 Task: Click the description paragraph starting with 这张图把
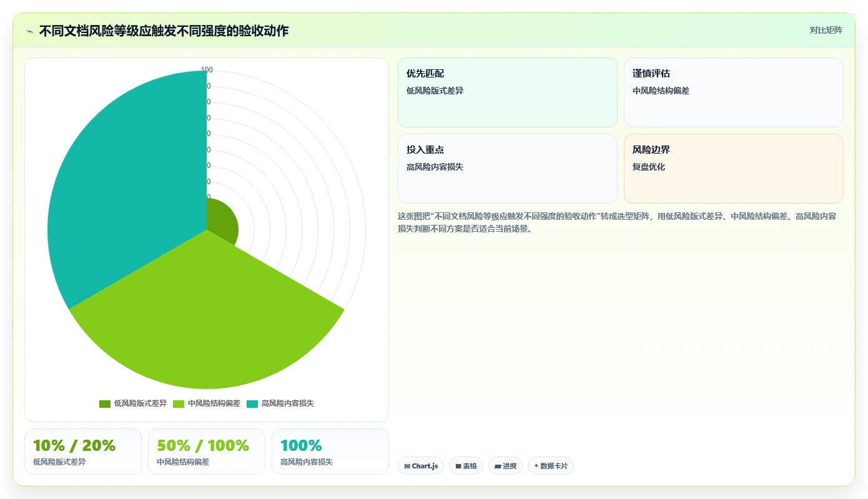[617, 222]
